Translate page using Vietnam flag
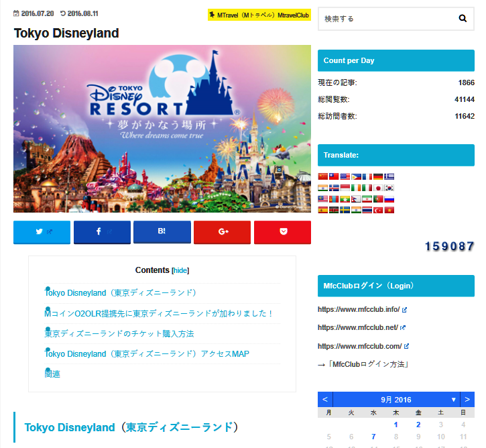Viewport: 486px width, 448px height. pyautogui.click(x=389, y=210)
